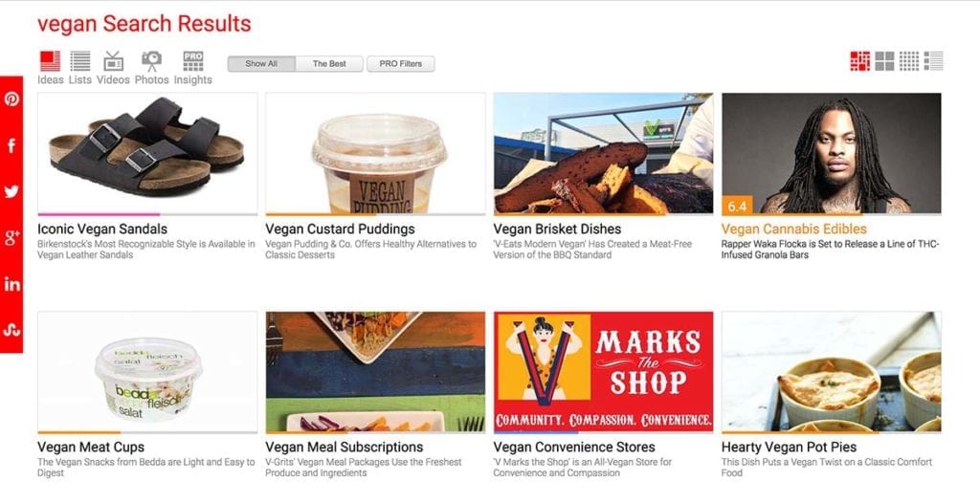The width and height of the screenshot is (980, 504).
Task: Click the V Marks the Shop thumbnail
Action: click(603, 372)
